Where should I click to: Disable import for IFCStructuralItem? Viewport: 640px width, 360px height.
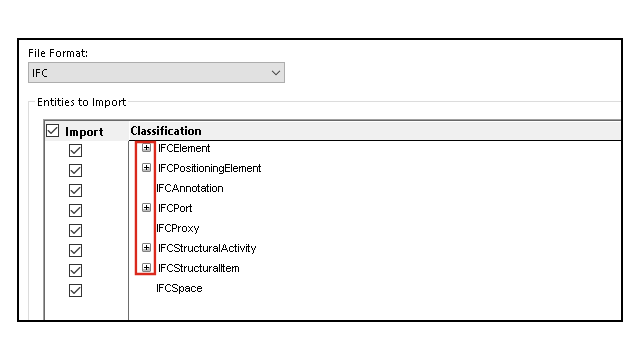coord(75,270)
